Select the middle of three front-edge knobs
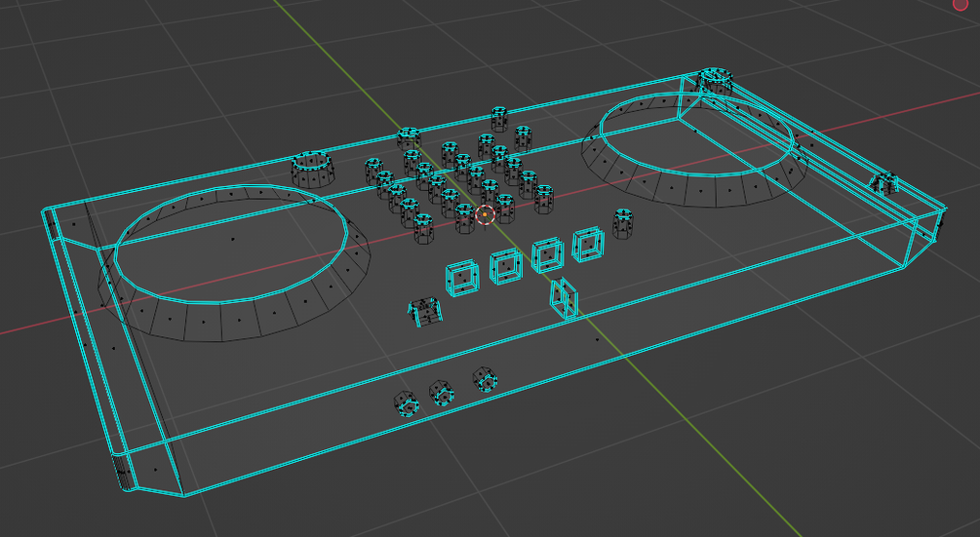Screen dimensions: 980x537 442,393
